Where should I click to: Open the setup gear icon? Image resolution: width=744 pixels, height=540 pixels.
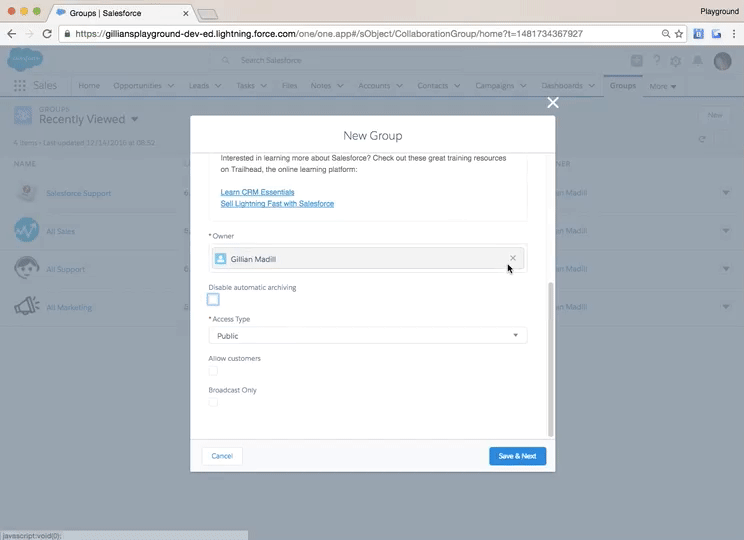pos(676,61)
